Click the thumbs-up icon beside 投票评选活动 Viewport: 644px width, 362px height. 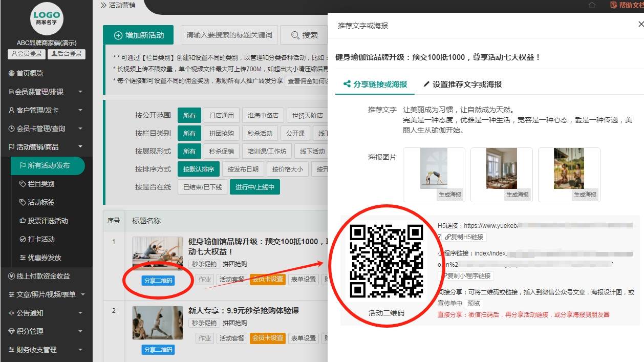(x=23, y=221)
